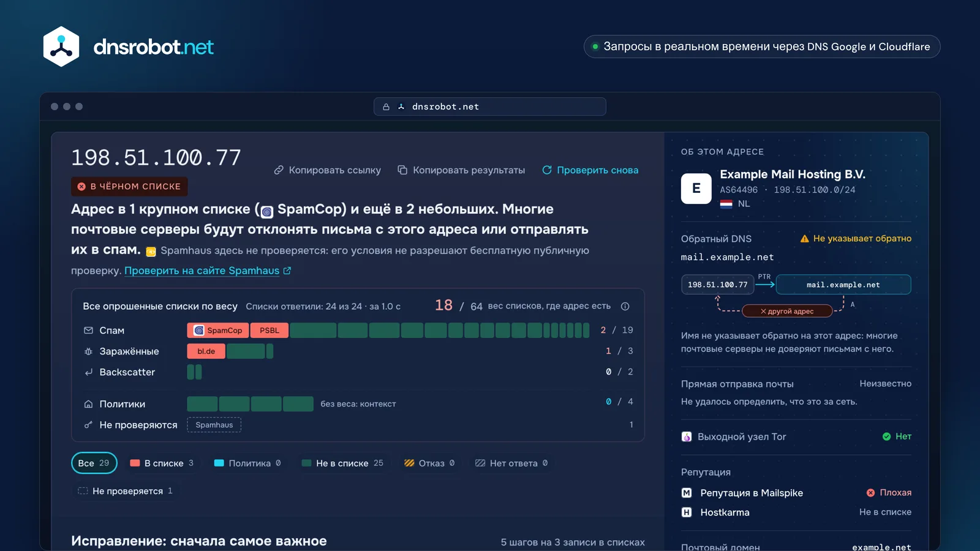Click the AS64496 text
The image size is (980, 551).
pyautogui.click(x=739, y=190)
